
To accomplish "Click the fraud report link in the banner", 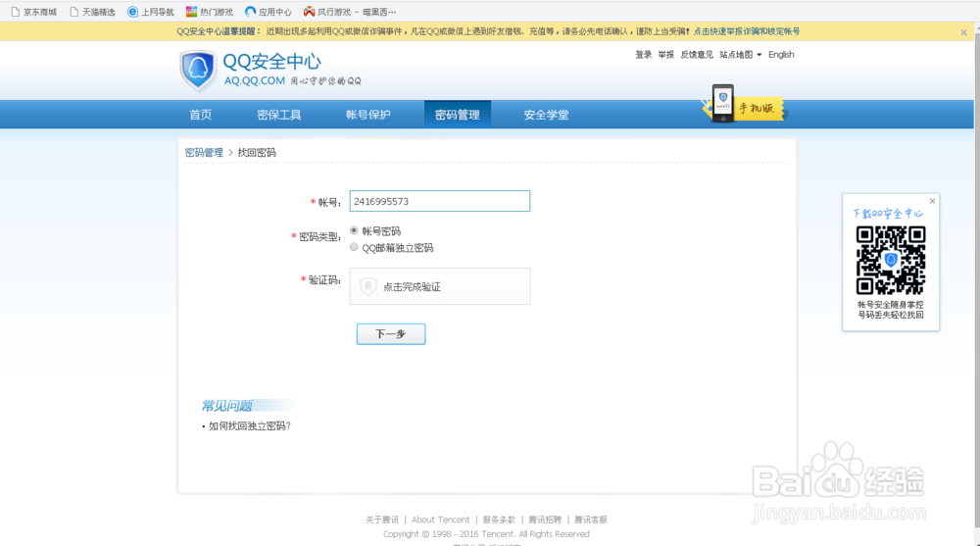I will [746, 31].
